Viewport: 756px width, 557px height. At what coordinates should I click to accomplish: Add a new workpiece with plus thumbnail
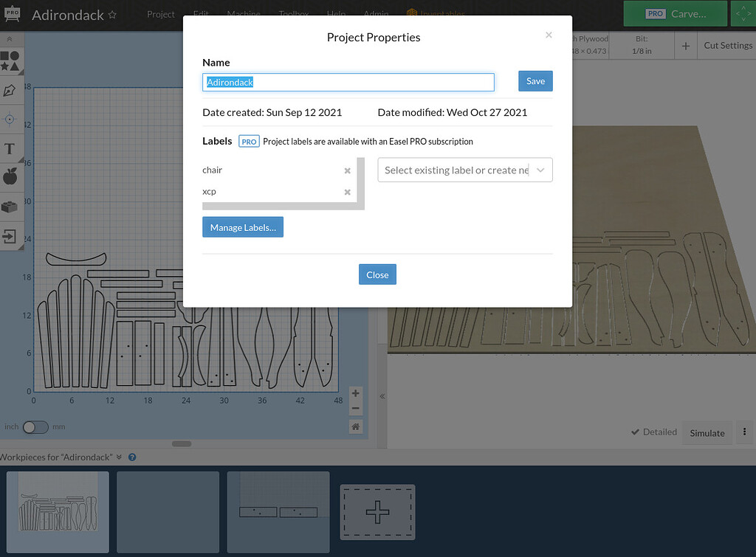[377, 511]
